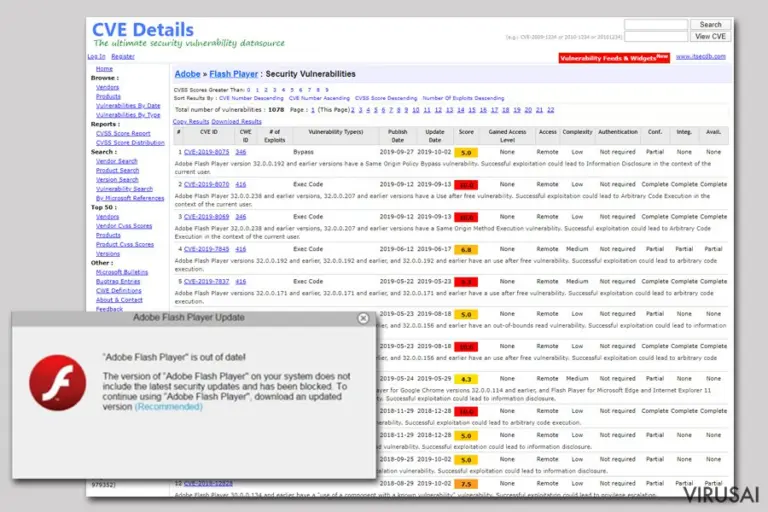
Task: Sort results by CVE Number Ascending
Action: pos(319,98)
